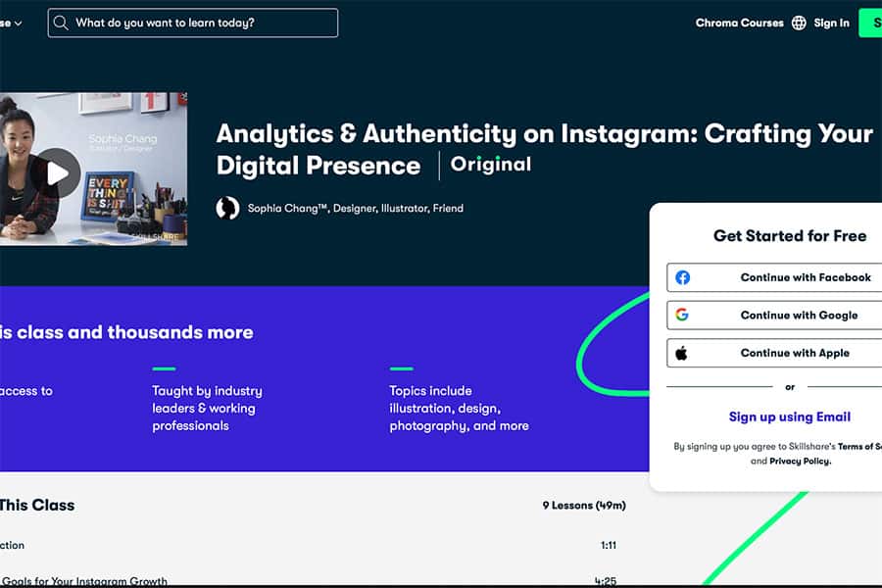Continue with Google sign-up
This screenshot has height=588, width=882.
(x=774, y=316)
